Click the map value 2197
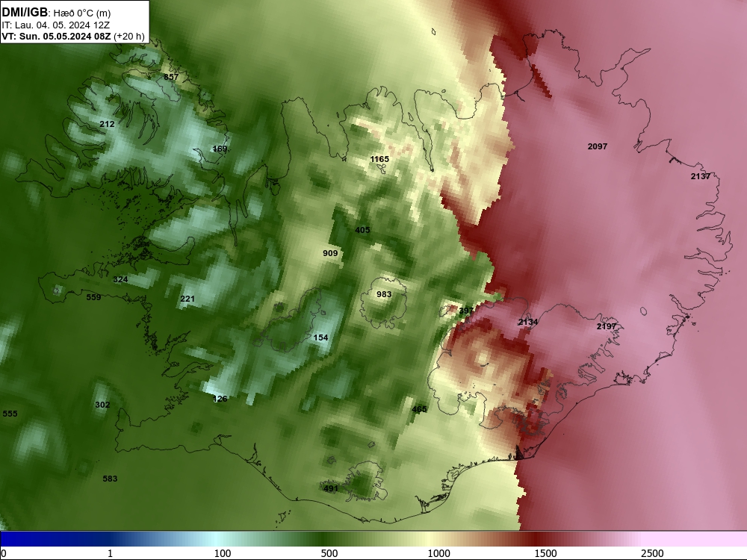The image size is (747, 560). pyautogui.click(x=607, y=326)
